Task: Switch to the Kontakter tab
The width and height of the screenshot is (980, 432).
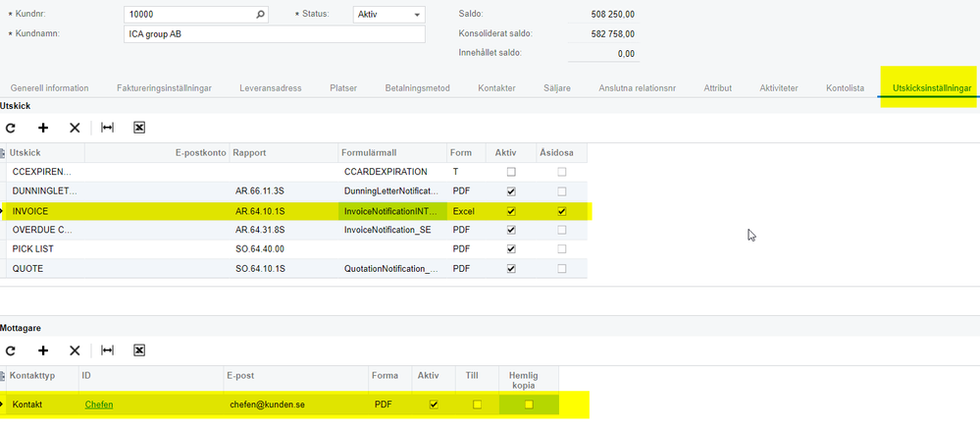Action: (x=497, y=88)
